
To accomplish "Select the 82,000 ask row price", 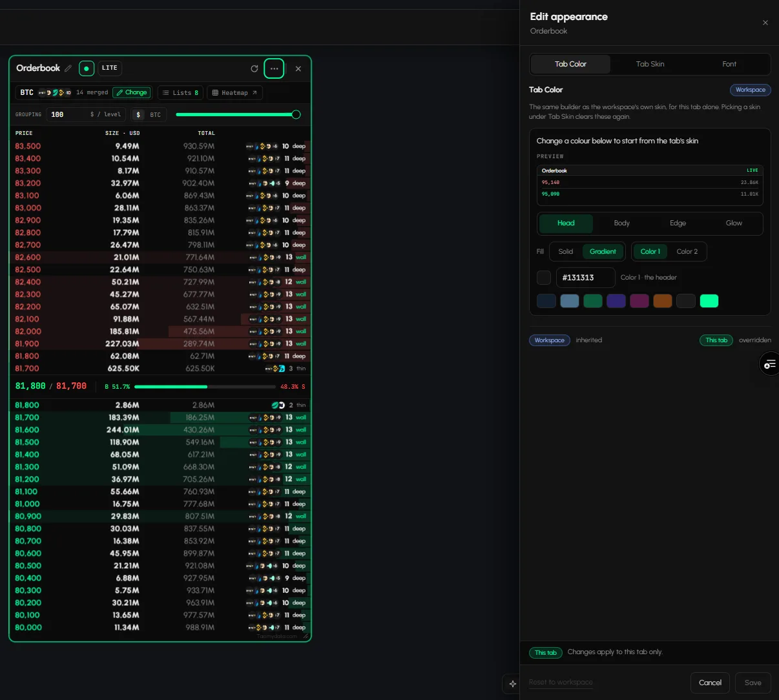I will (x=28, y=331).
